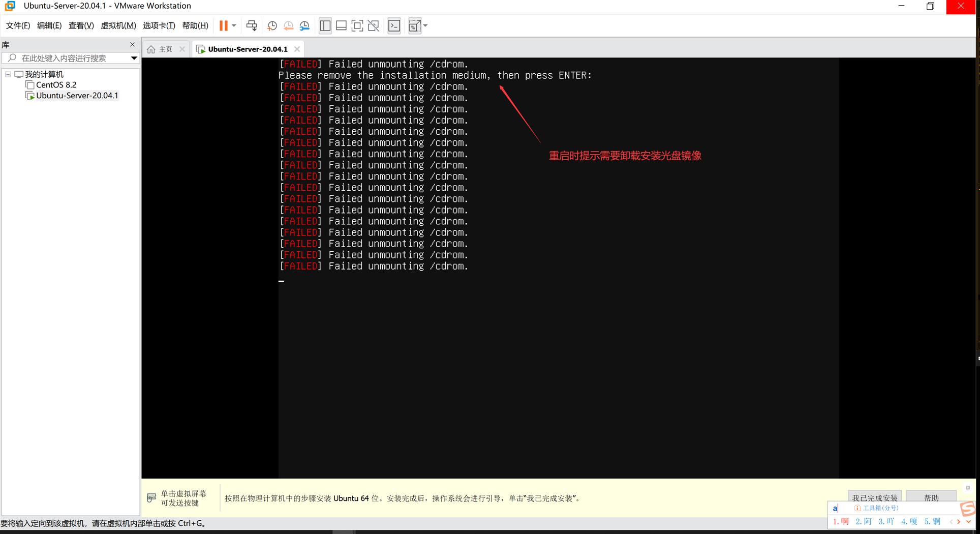Viewport: 980px width, 534px height.
Task: Collapse the 我的计算机 tree node
Action: click(8, 74)
